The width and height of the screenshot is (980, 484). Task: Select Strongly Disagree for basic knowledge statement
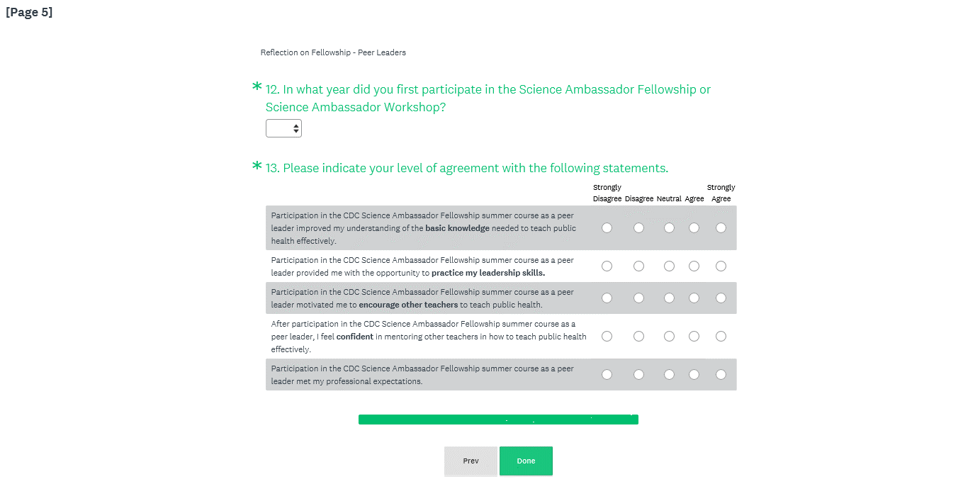click(607, 228)
